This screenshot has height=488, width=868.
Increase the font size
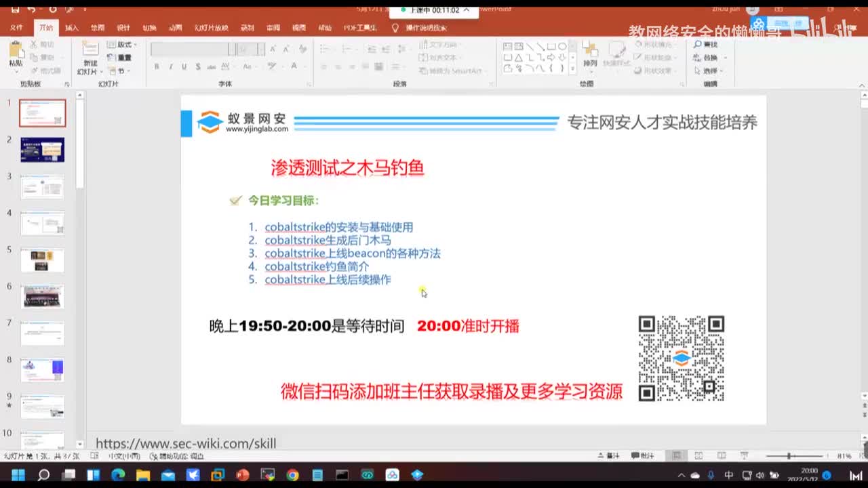(273, 49)
